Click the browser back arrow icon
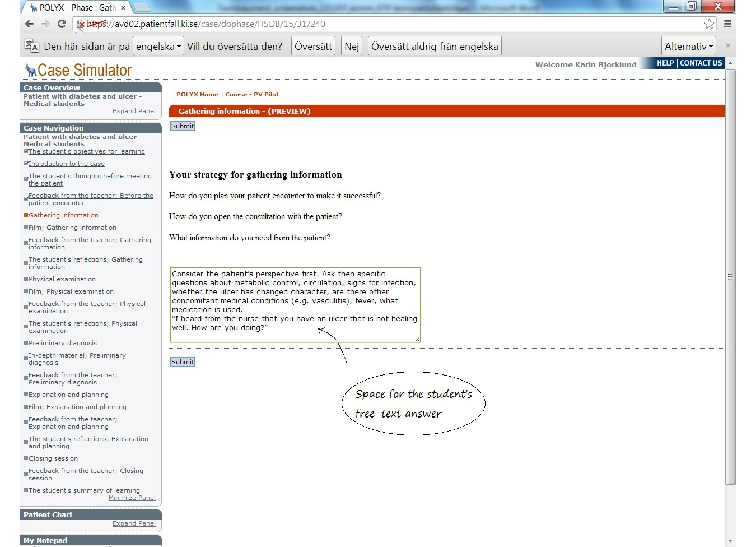 (x=30, y=24)
